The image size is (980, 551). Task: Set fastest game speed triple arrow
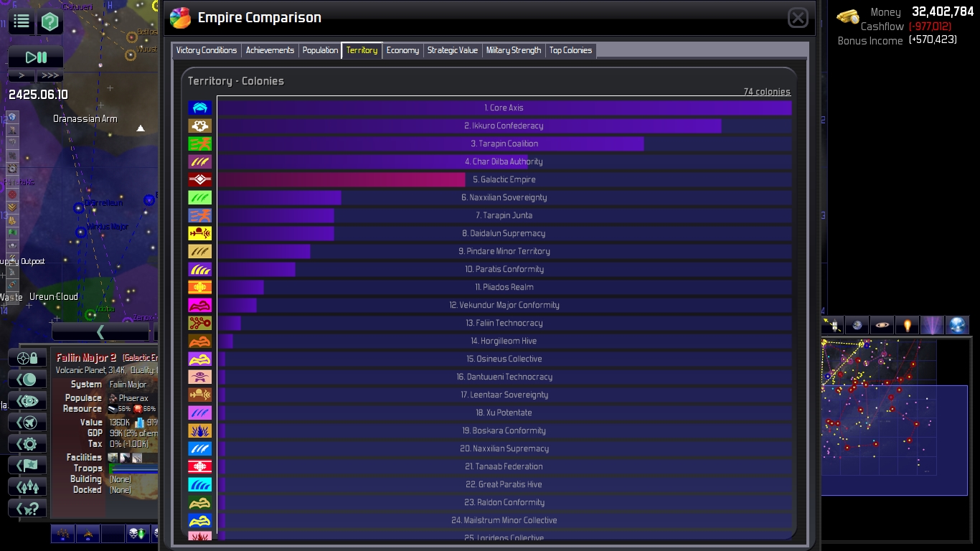tap(50, 75)
